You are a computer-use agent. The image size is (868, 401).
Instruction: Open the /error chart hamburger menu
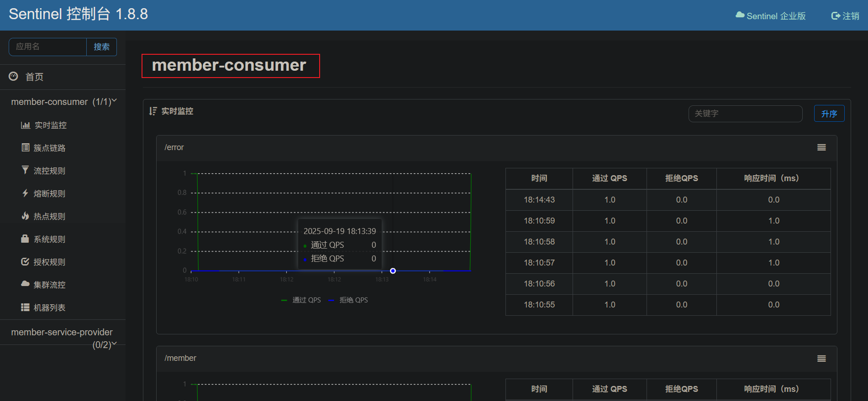821,147
